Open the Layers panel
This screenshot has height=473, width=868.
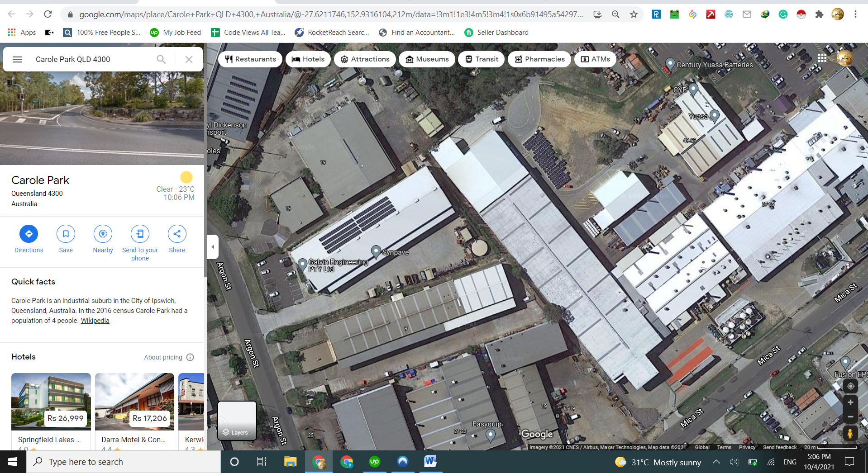coord(236,421)
